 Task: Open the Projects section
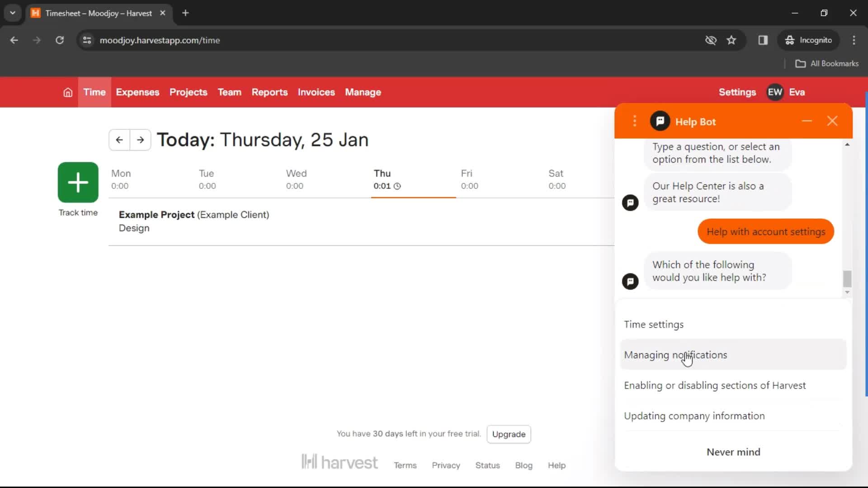click(x=189, y=92)
